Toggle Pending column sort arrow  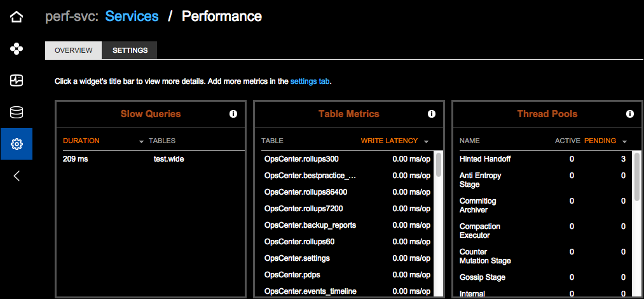tap(624, 141)
